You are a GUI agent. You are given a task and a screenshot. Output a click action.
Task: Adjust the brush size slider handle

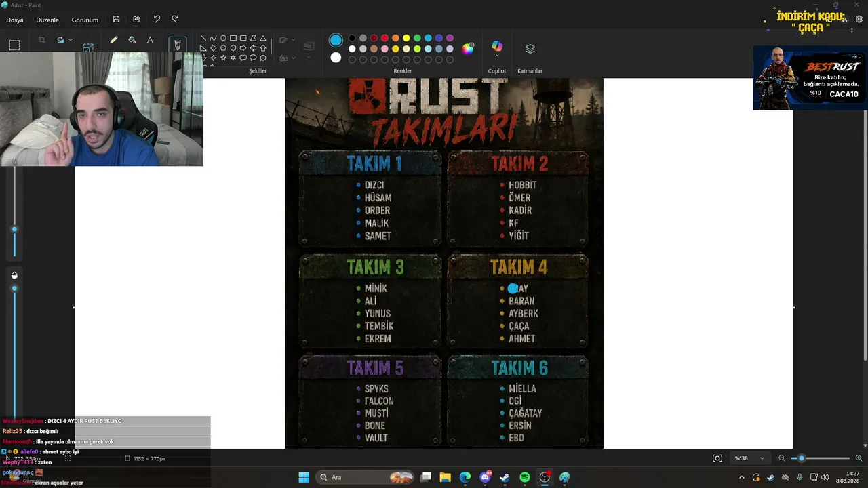click(14, 230)
